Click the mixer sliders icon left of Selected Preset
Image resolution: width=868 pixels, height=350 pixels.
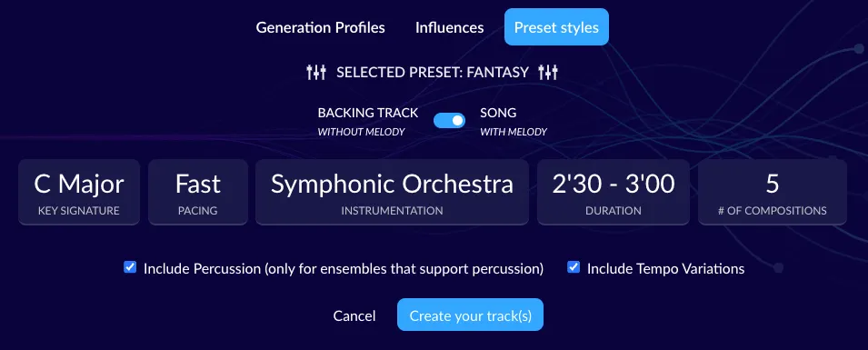(x=316, y=72)
